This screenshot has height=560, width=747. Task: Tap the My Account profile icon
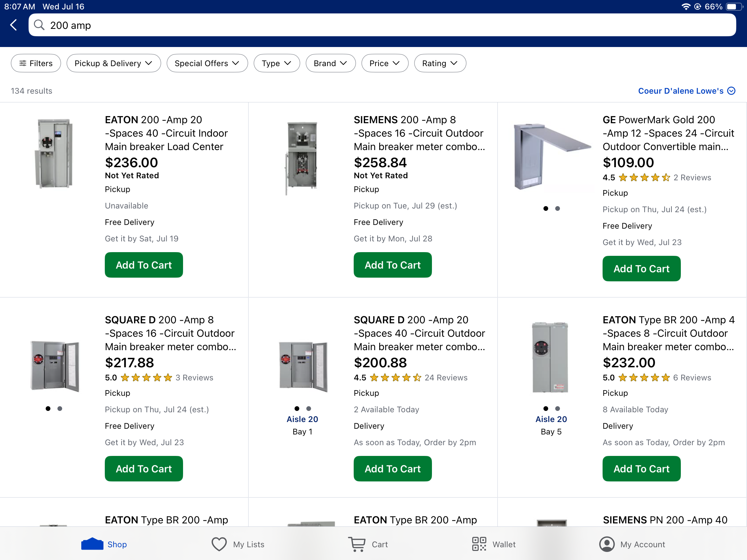(607, 544)
